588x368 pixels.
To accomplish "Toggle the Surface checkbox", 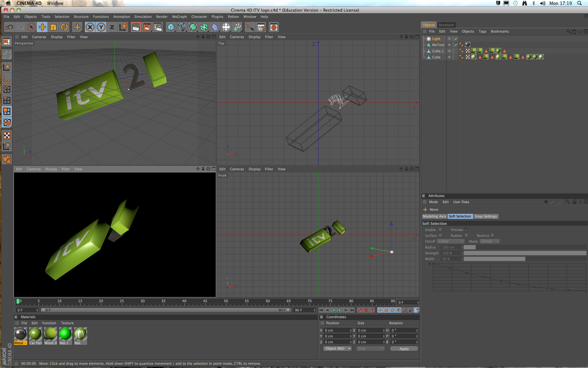I will pyautogui.click(x=440, y=236).
